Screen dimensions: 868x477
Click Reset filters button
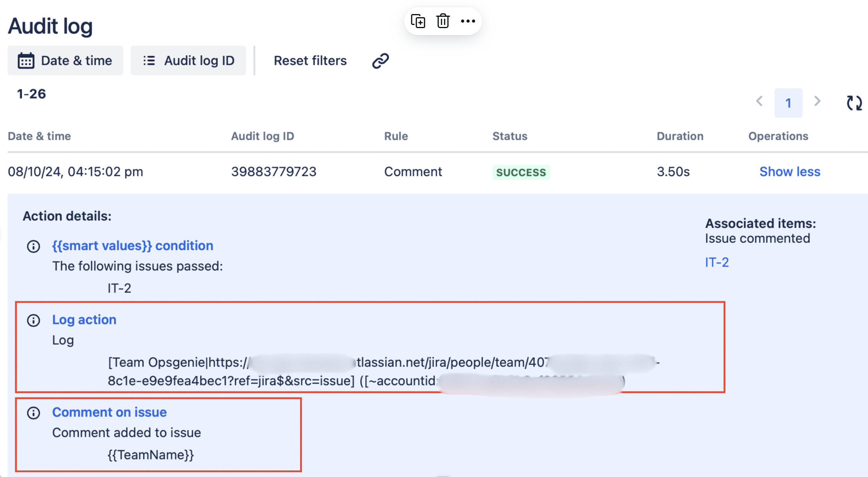point(310,61)
